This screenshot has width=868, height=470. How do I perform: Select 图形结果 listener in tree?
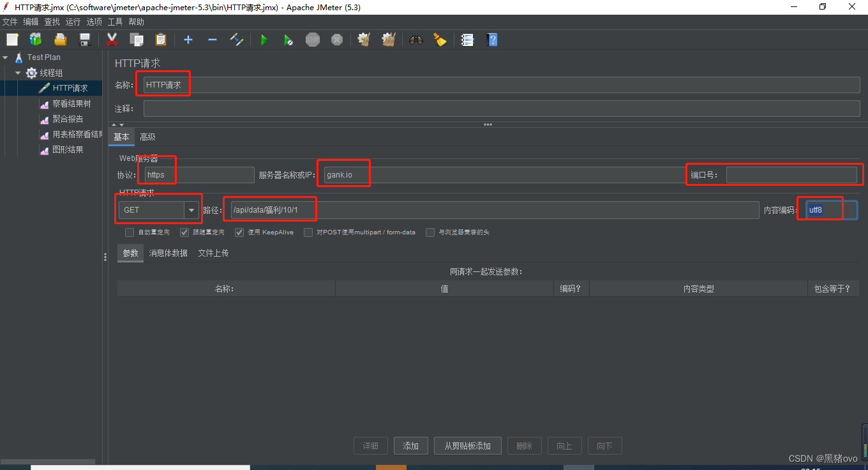pos(62,149)
